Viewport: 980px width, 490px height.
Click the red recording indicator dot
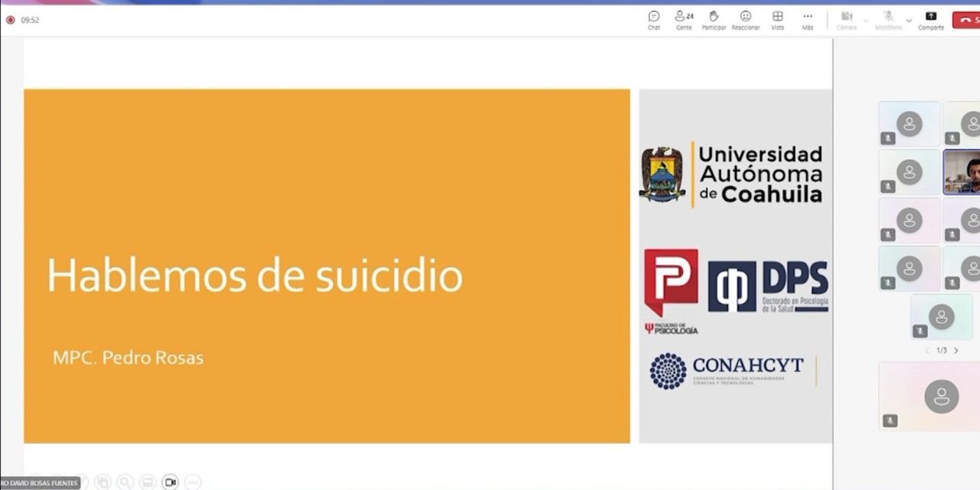10,20
